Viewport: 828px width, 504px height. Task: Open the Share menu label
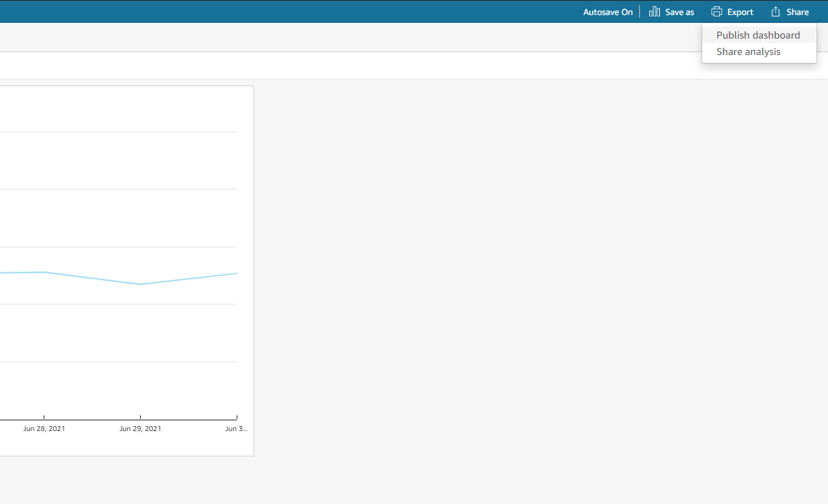pyautogui.click(x=797, y=12)
